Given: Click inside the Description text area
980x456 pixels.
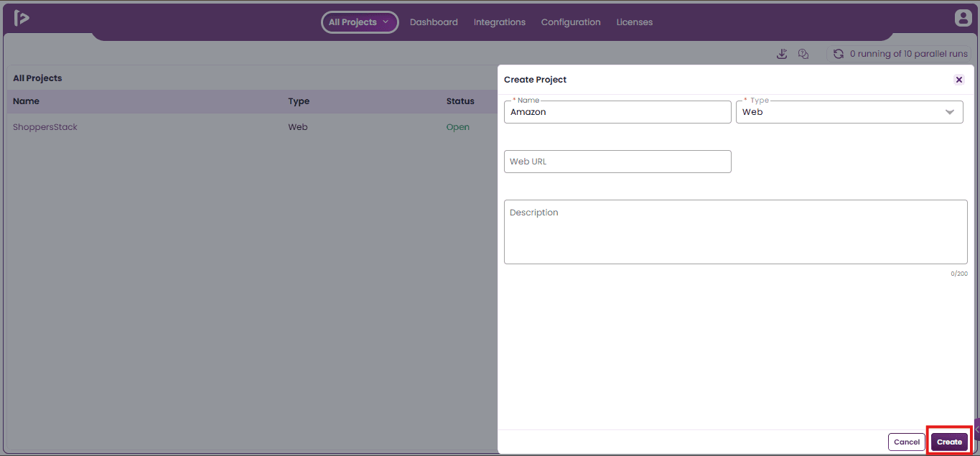Looking at the screenshot, I should click(736, 232).
